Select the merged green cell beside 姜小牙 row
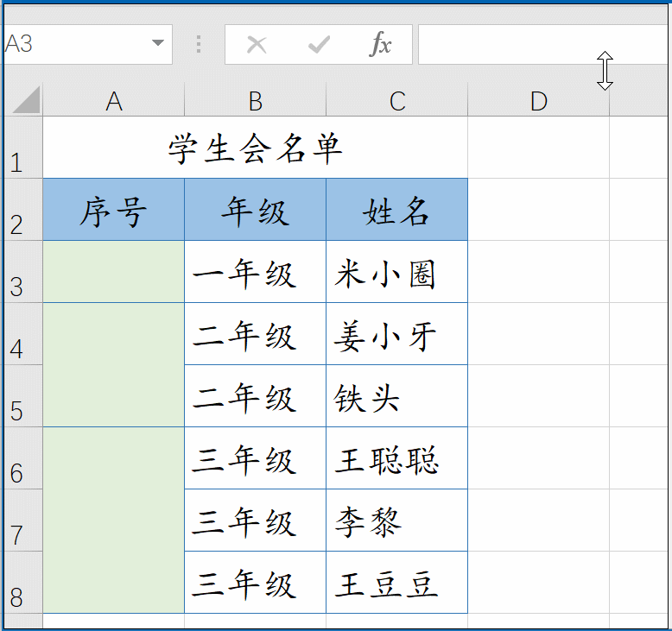Screen dimensions: 672x631 113,365
